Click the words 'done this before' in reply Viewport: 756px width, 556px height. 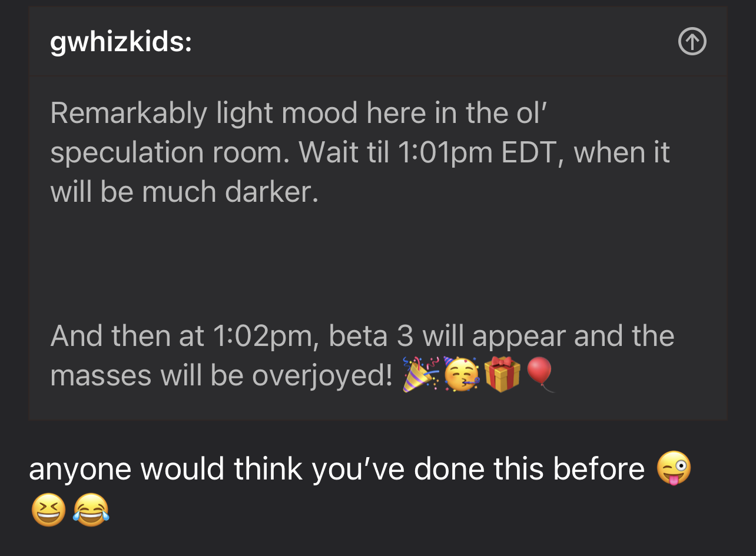[x=529, y=469]
